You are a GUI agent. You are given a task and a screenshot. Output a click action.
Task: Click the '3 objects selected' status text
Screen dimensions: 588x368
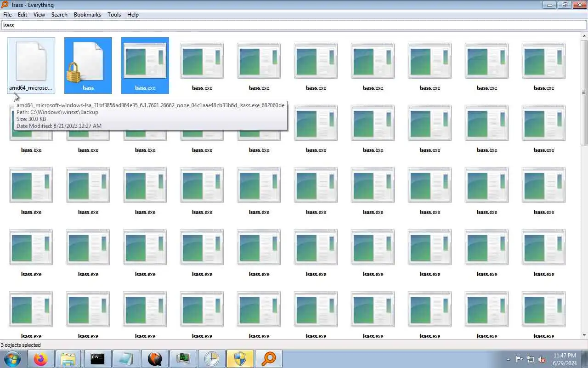coord(21,345)
